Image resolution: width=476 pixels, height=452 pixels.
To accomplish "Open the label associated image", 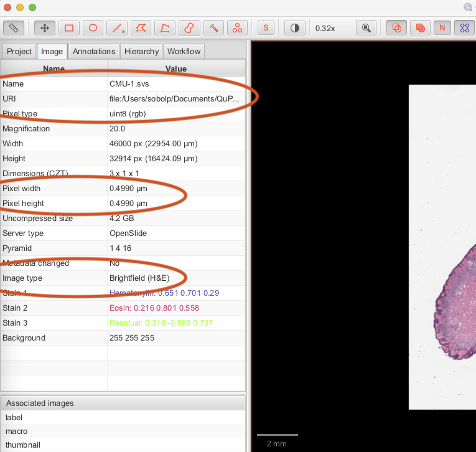I will pyautogui.click(x=123, y=417).
